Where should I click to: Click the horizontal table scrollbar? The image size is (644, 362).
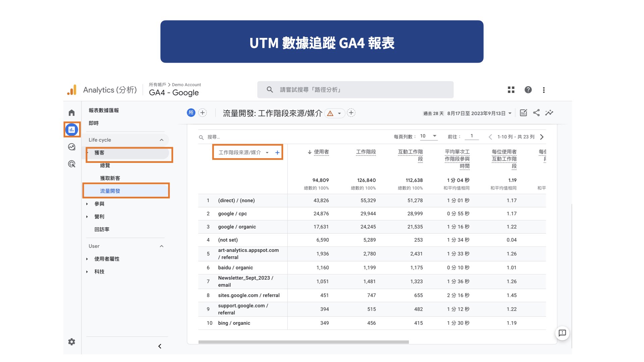pyautogui.click(x=304, y=342)
